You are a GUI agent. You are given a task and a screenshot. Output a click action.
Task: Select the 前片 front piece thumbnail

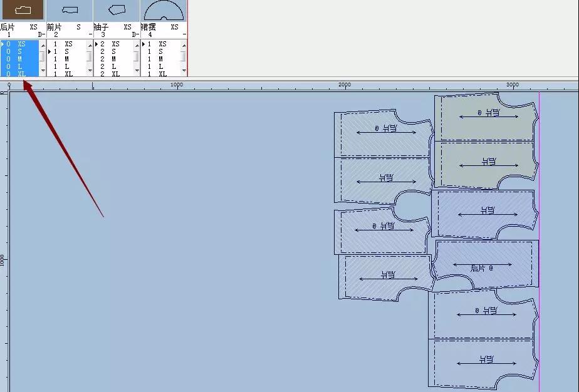tap(70, 9)
